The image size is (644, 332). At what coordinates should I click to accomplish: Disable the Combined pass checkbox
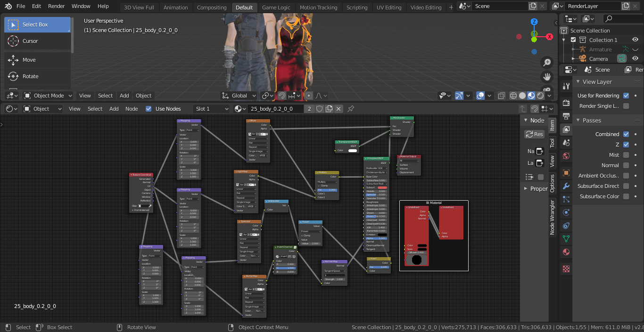[626, 134]
